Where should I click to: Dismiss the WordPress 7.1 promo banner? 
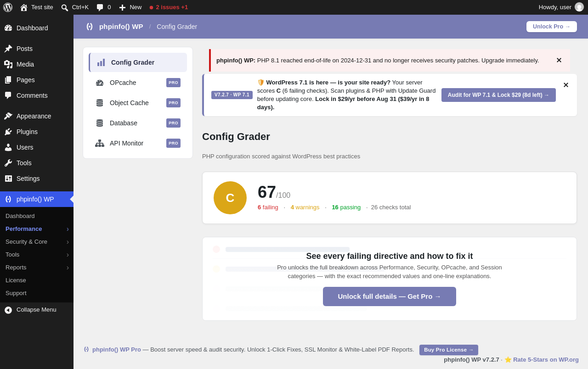click(566, 85)
